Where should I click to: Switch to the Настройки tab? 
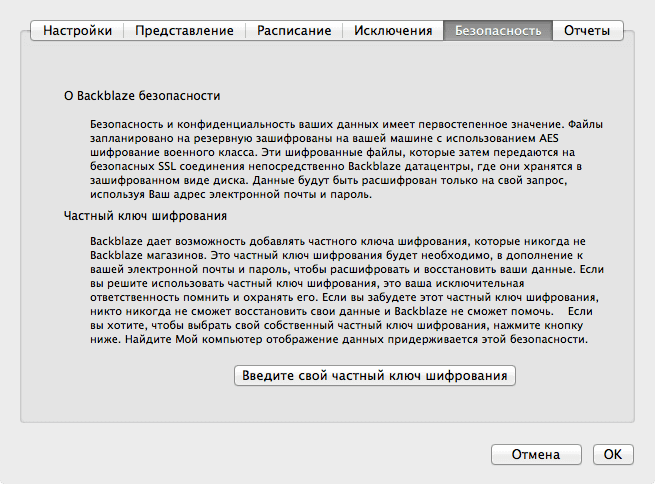(77, 30)
